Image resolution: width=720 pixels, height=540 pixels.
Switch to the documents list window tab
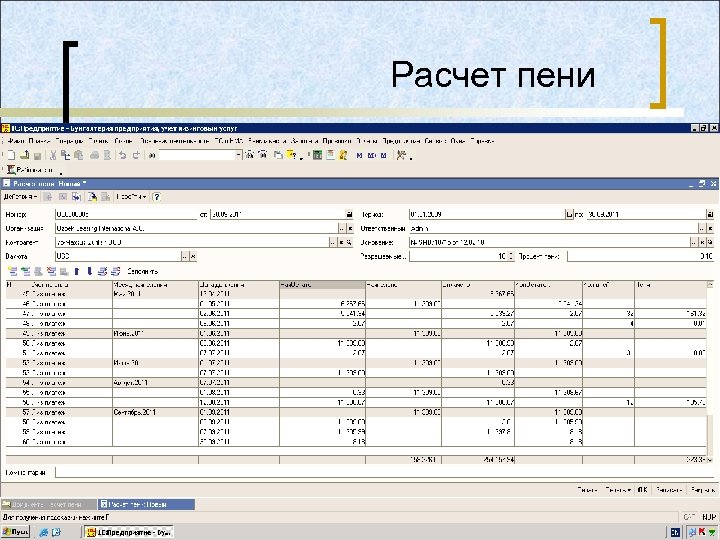point(49,505)
